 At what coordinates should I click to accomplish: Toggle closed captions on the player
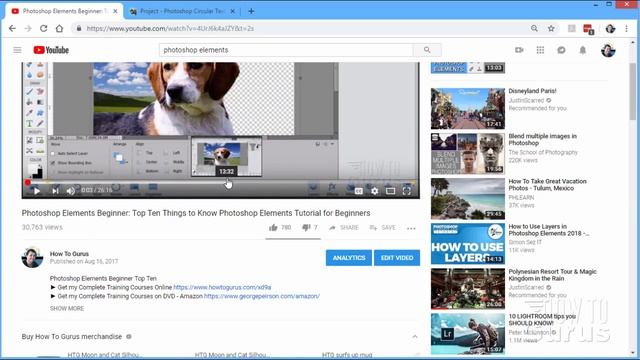pyautogui.click(x=358, y=191)
